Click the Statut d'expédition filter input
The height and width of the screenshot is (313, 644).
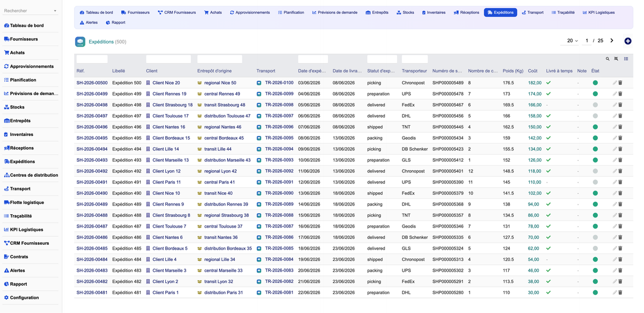tap(382, 59)
